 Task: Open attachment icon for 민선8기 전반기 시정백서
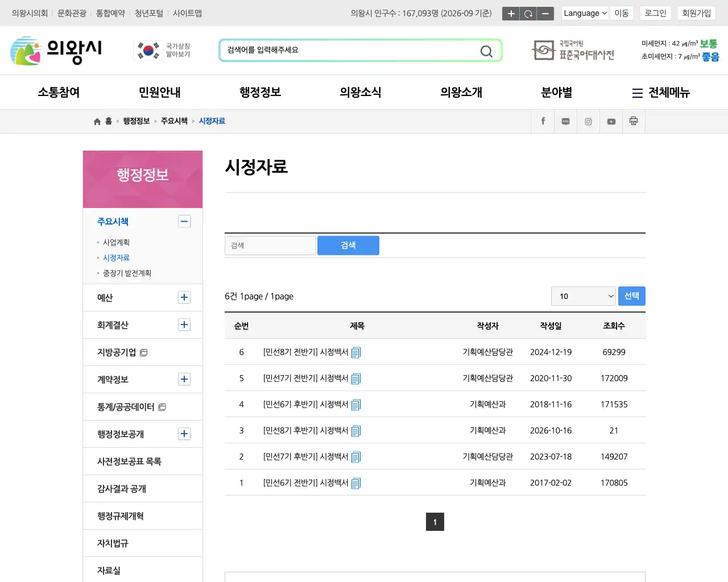tap(356, 352)
